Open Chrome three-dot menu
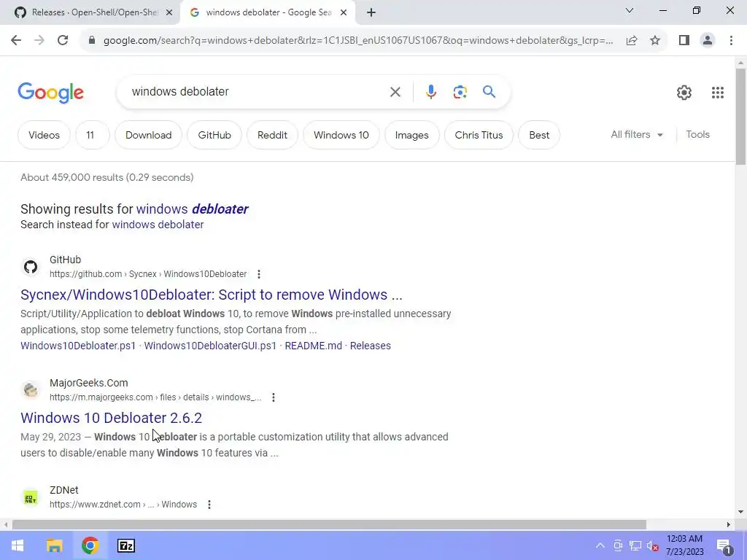The image size is (747, 560). pos(731,41)
